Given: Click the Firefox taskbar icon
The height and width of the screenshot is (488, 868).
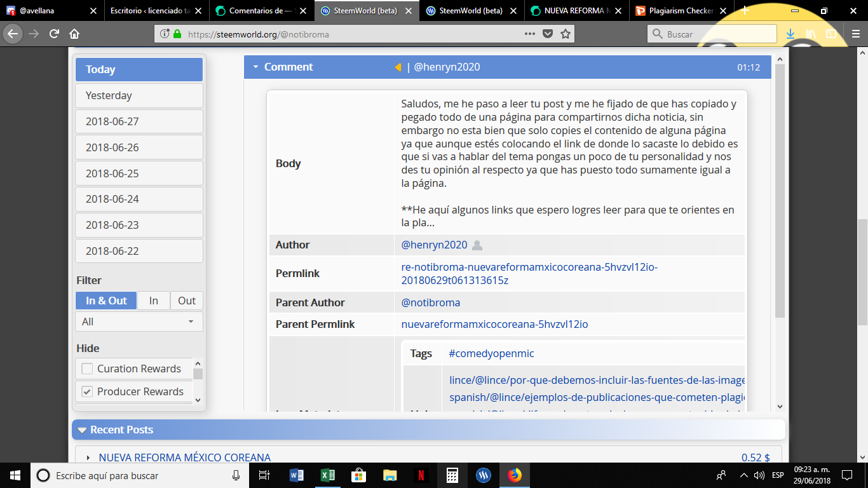Looking at the screenshot, I should click(x=515, y=475).
